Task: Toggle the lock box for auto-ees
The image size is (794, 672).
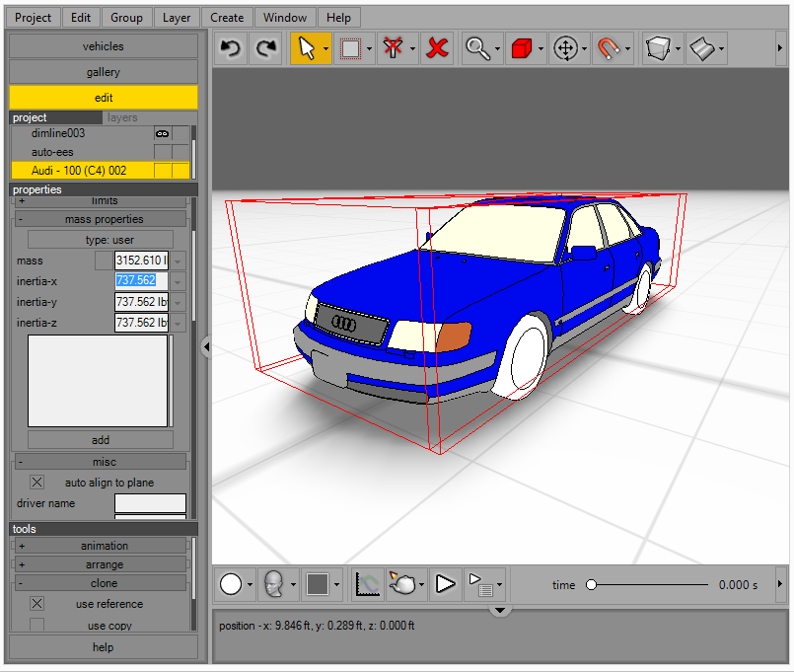Action: click(x=180, y=152)
